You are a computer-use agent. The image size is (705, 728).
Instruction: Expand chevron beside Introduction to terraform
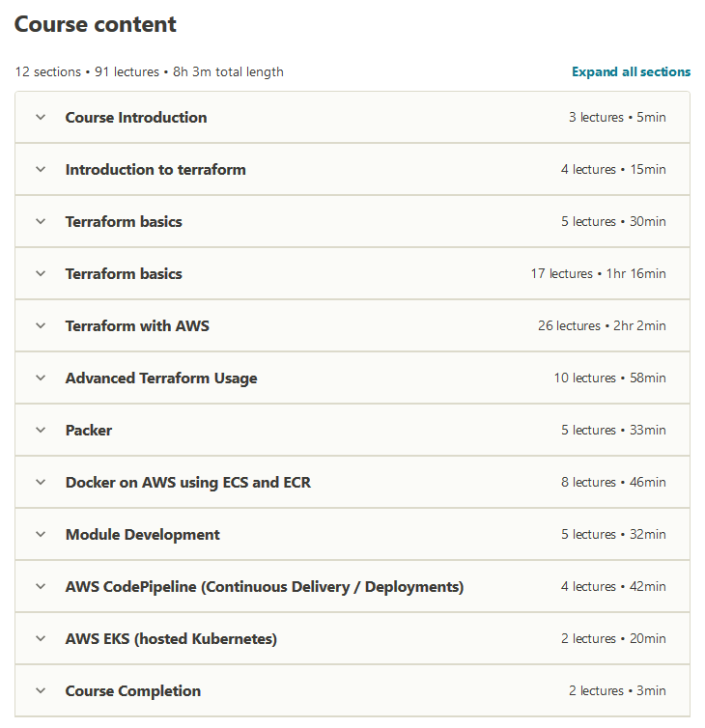(x=41, y=169)
